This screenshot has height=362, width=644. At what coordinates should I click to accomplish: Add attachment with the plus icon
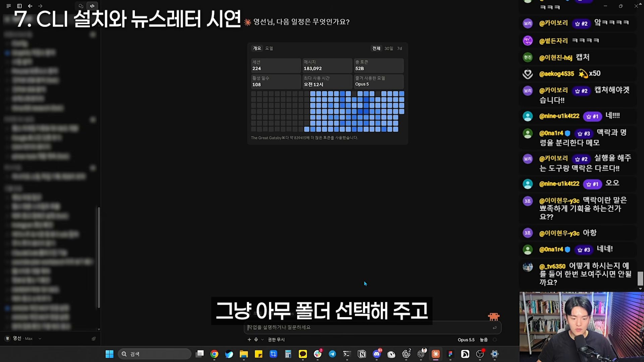pos(249,340)
